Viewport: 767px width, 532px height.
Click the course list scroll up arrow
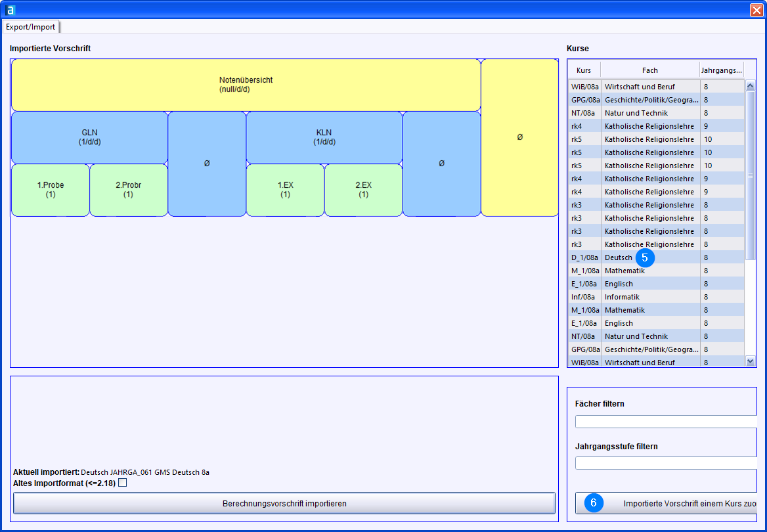point(751,86)
